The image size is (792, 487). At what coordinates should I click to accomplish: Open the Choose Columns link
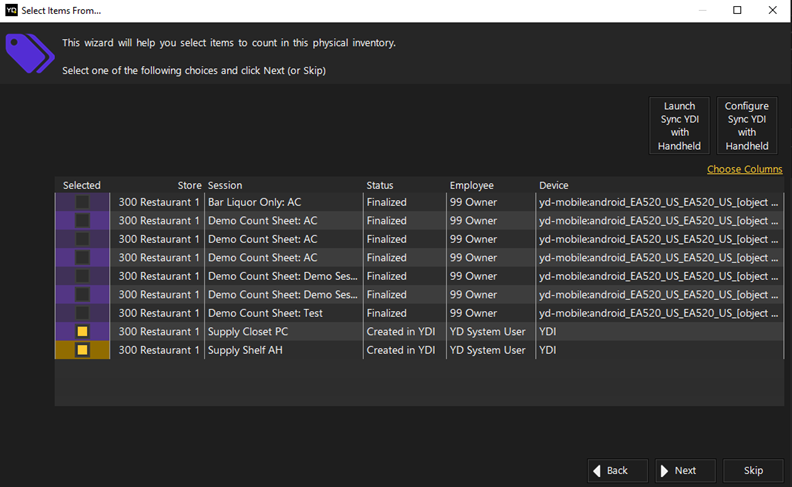click(x=745, y=169)
